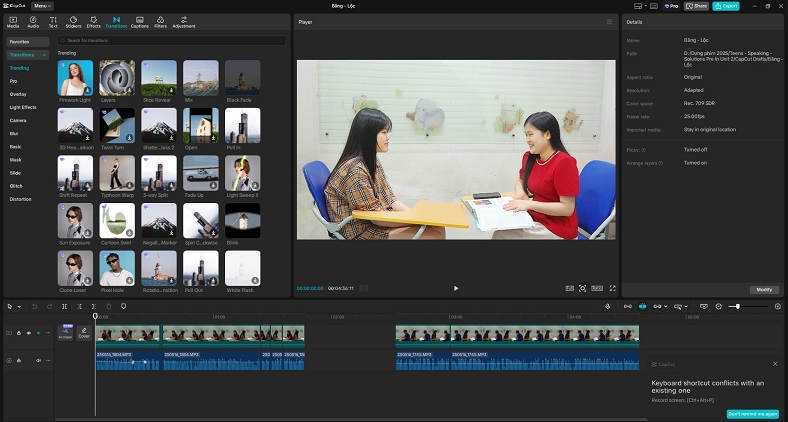This screenshot has height=422, width=788.
Task: Switch to the Effects tab
Action: pyautogui.click(x=93, y=22)
